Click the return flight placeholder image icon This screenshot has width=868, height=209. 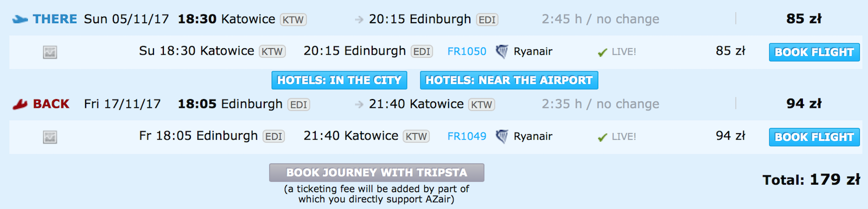coord(50,138)
